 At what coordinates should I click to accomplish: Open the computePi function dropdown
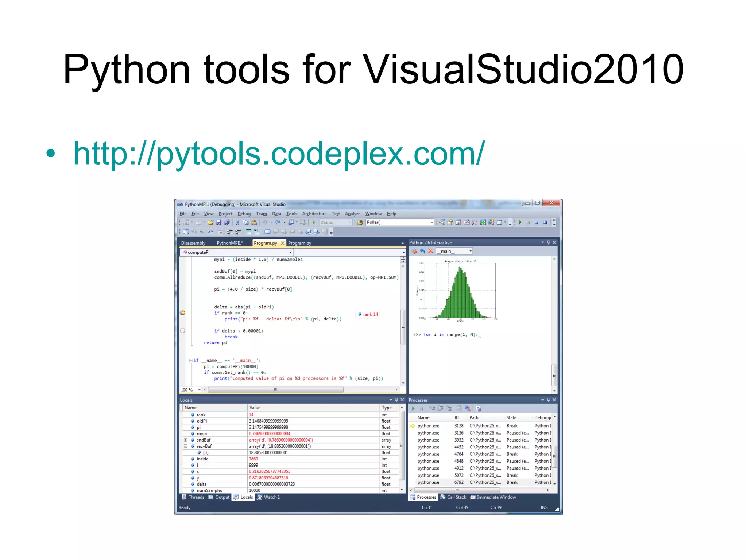click(290, 252)
